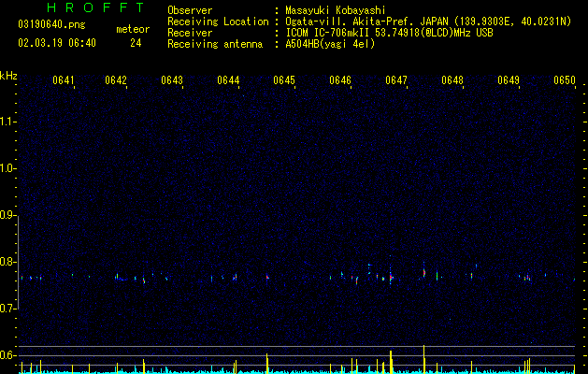Select the Ogata-vill. Akita-Pref. JAPAN location text
Screen dimensions: 588x374
pos(428,22)
